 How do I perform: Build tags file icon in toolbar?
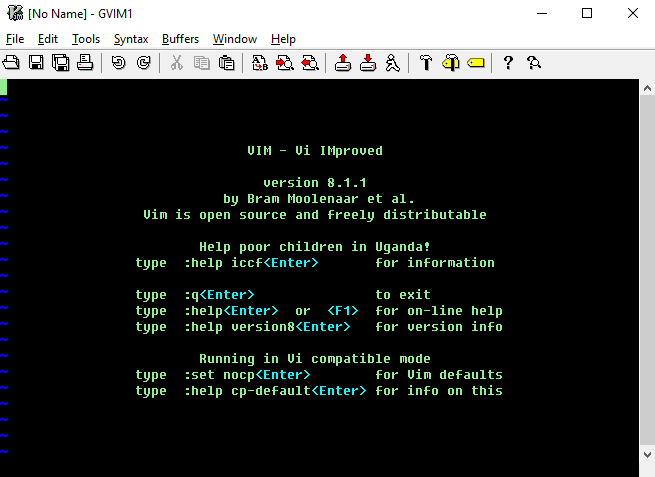[x=451, y=63]
